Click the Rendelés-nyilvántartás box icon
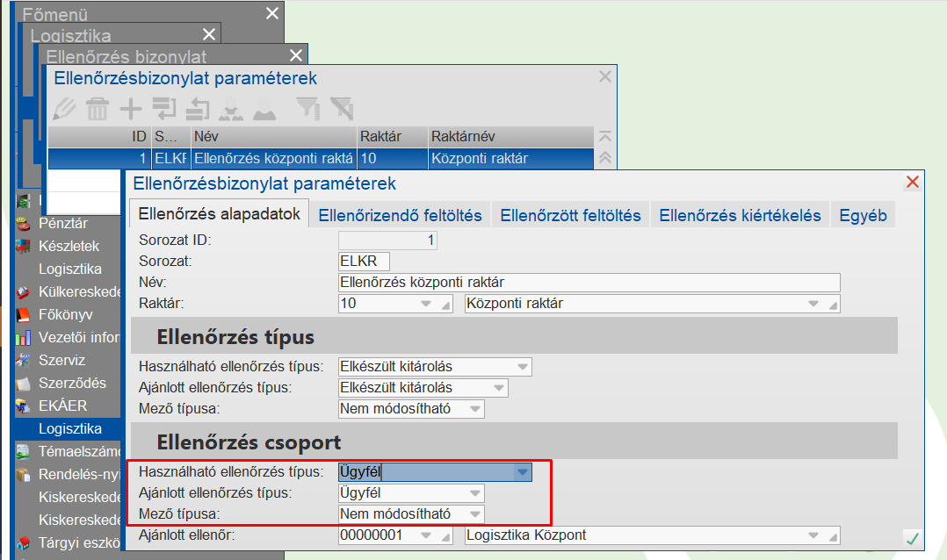 pos(23,475)
